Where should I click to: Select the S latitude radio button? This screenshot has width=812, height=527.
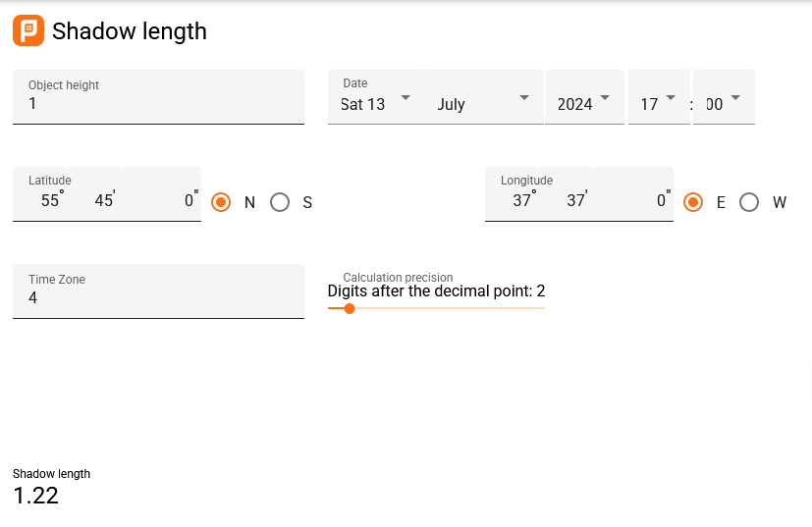[x=280, y=202]
